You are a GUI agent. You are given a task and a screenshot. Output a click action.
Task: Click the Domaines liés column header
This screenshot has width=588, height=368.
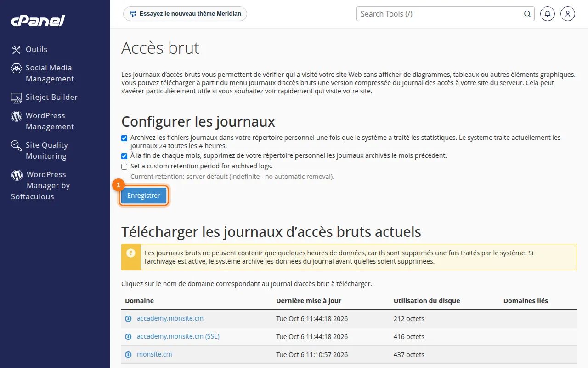pos(526,301)
